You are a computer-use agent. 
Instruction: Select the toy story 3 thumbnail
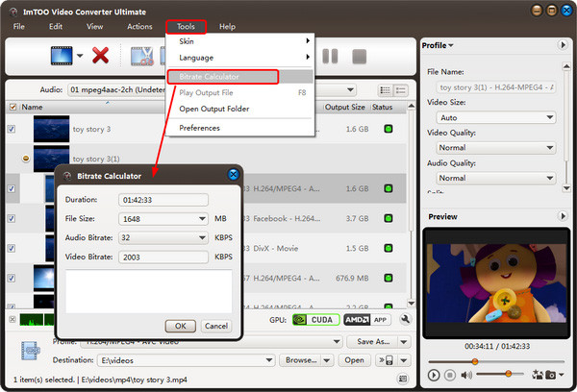[51, 129]
